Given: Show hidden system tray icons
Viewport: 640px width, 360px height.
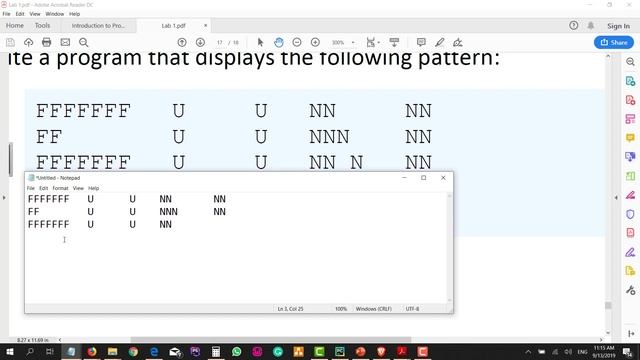Looking at the screenshot, I should point(528,351).
